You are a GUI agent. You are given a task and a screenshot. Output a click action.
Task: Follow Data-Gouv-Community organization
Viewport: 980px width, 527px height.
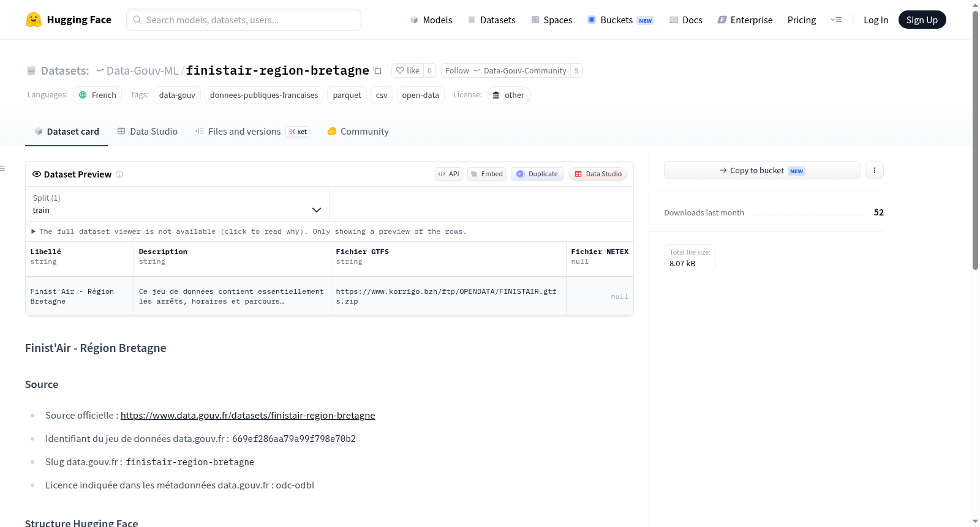(505, 70)
